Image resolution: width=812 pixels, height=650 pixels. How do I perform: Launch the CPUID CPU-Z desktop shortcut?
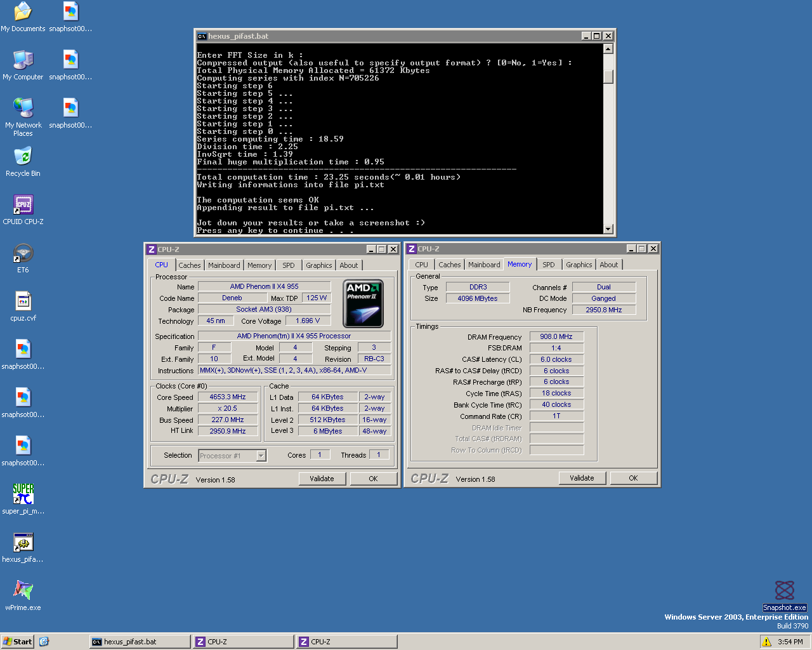tap(23, 209)
